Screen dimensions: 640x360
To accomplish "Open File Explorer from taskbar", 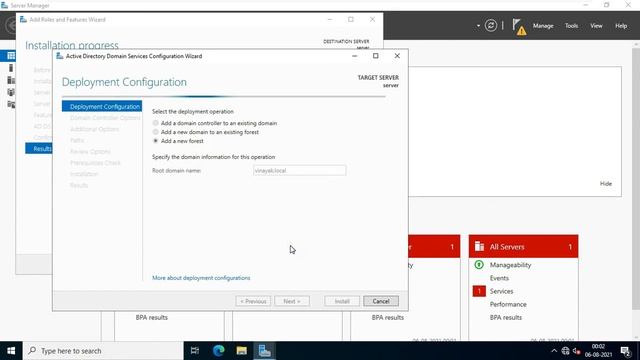I will (242, 351).
